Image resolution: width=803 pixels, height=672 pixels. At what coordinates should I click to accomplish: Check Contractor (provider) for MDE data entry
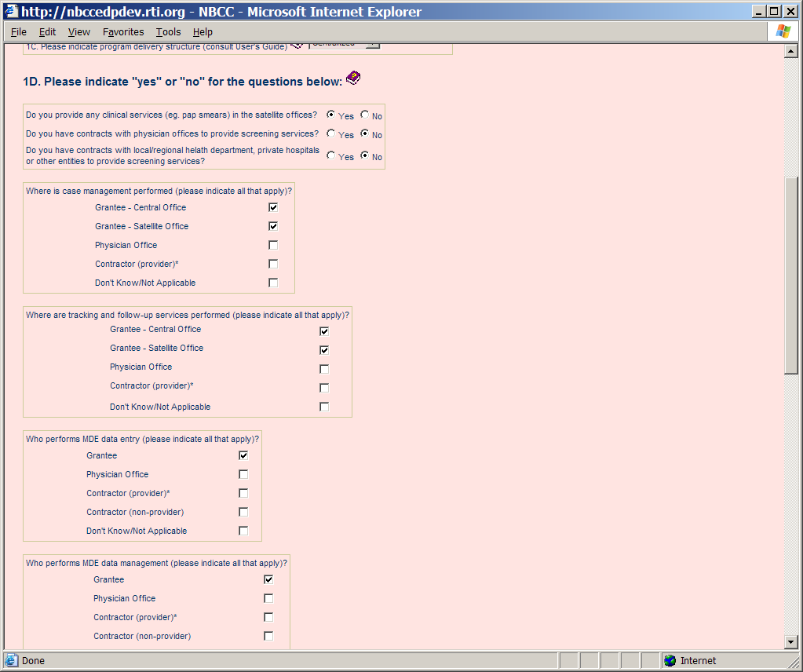(x=243, y=493)
